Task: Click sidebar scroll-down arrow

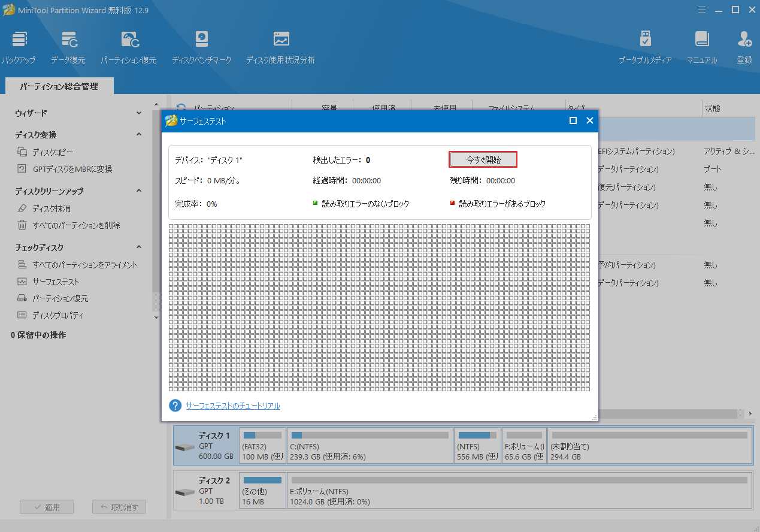Action: [x=156, y=317]
